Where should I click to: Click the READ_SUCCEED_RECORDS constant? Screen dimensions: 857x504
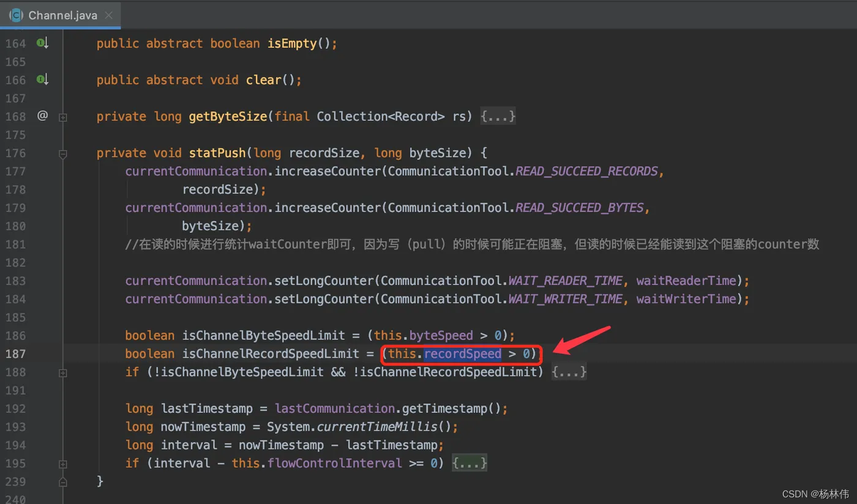click(586, 171)
